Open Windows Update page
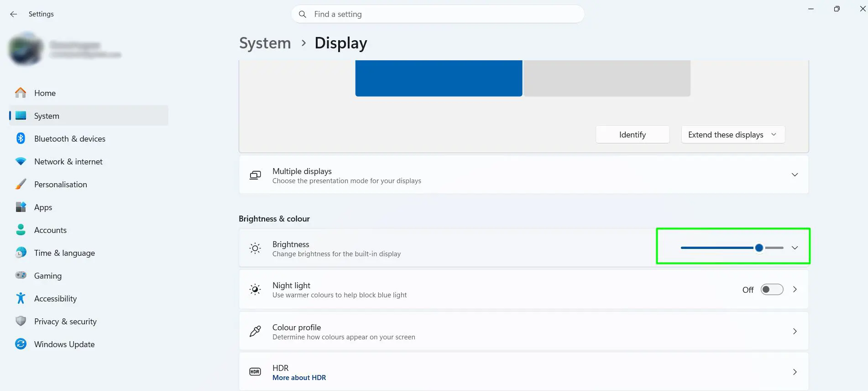This screenshot has height=391, width=868. click(x=89, y=344)
